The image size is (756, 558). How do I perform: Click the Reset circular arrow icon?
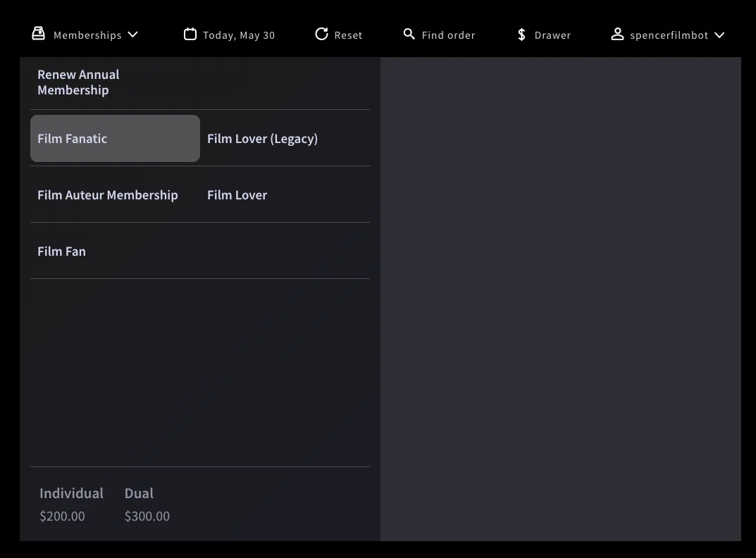point(321,35)
